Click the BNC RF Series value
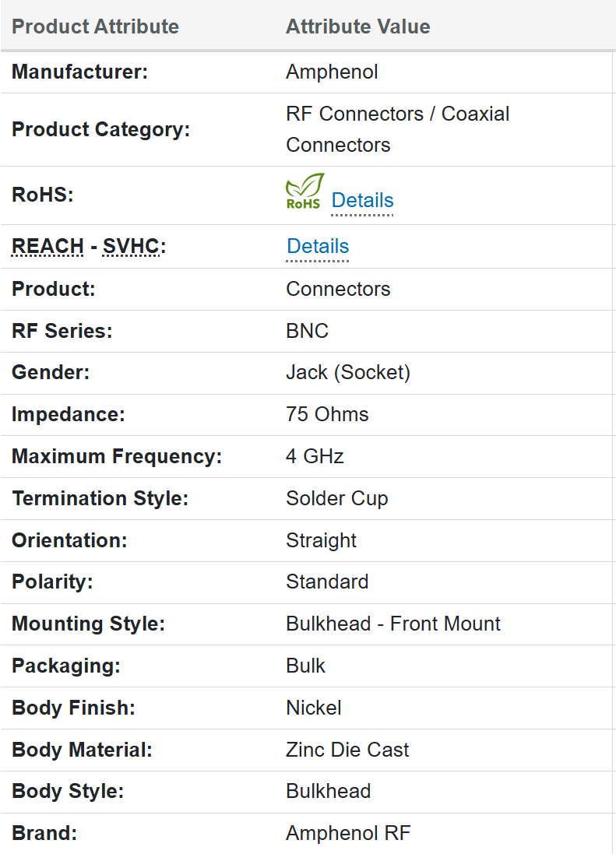Image resolution: width=616 pixels, height=854 pixels. tap(307, 331)
